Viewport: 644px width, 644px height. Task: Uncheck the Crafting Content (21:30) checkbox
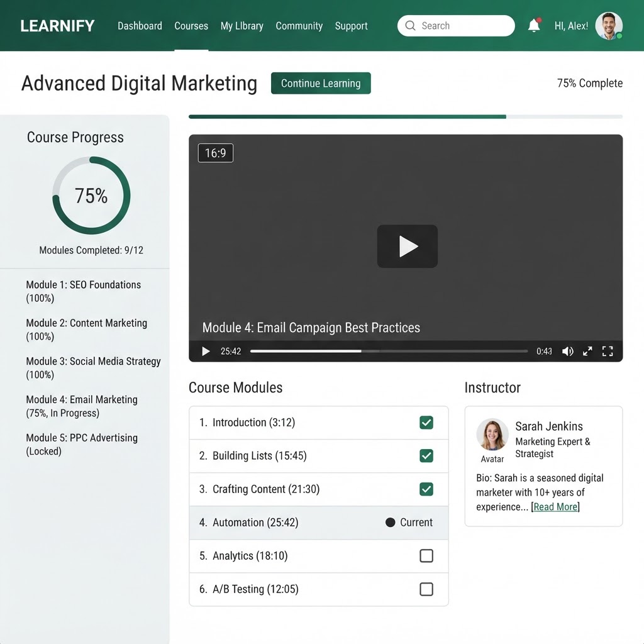426,489
